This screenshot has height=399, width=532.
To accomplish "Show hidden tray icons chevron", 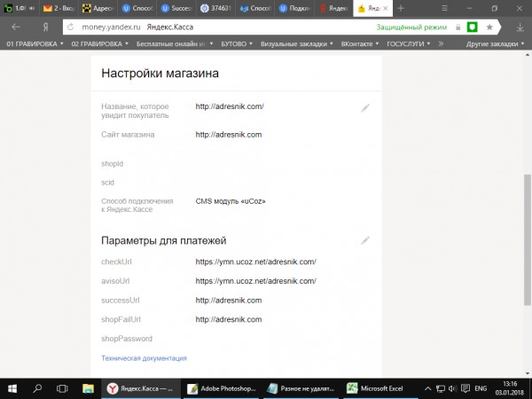I will pyautogui.click(x=428, y=388).
